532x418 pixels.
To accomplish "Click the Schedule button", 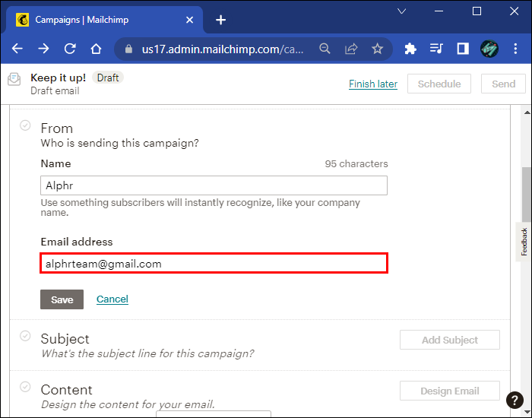I will (x=439, y=84).
